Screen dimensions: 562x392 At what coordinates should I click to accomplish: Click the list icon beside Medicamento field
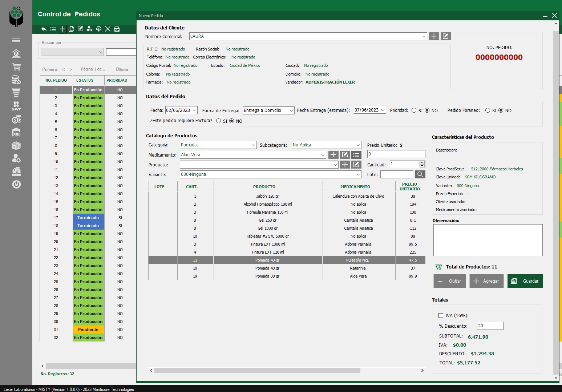pyautogui.click(x=356, y=155)
